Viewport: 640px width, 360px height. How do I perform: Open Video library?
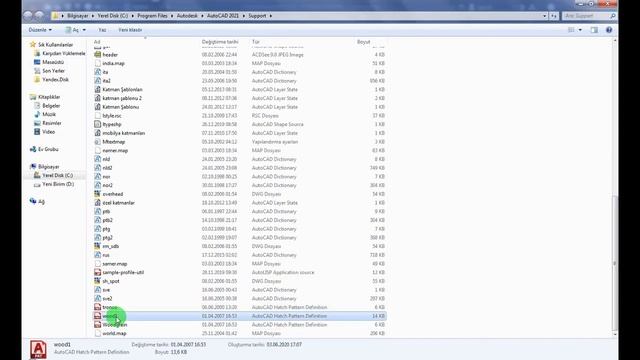point(48,131)
